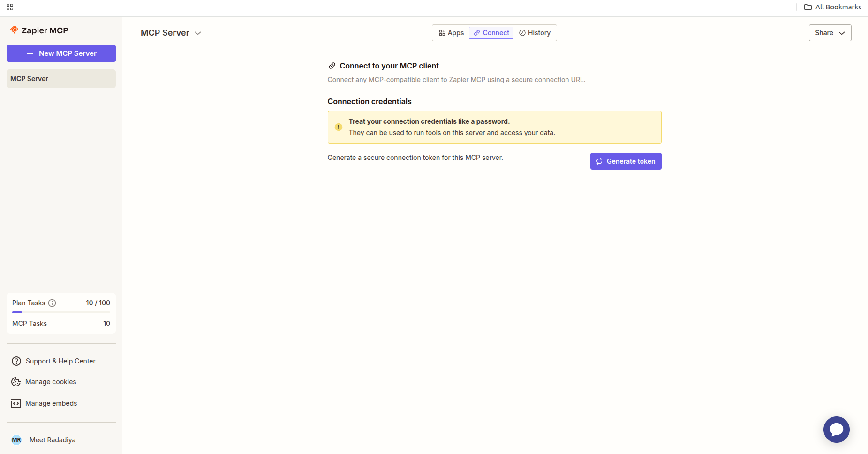Click the 'Plan Tasks' label
Image resolution: width=868 pixels, height=454 pixels.
[x=29, y=303]
